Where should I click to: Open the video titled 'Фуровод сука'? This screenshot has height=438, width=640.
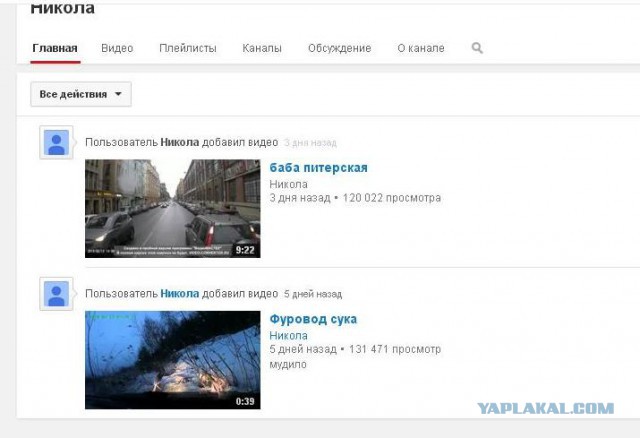(313, 319)
